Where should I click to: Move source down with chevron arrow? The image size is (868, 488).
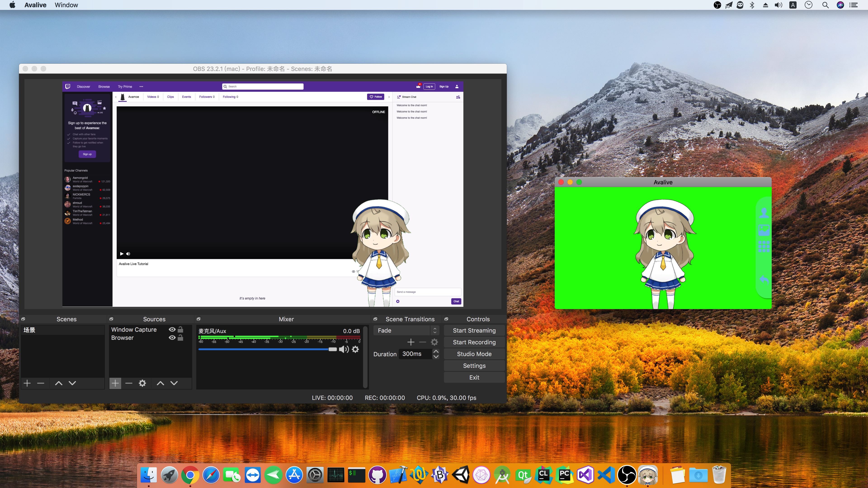174,383
